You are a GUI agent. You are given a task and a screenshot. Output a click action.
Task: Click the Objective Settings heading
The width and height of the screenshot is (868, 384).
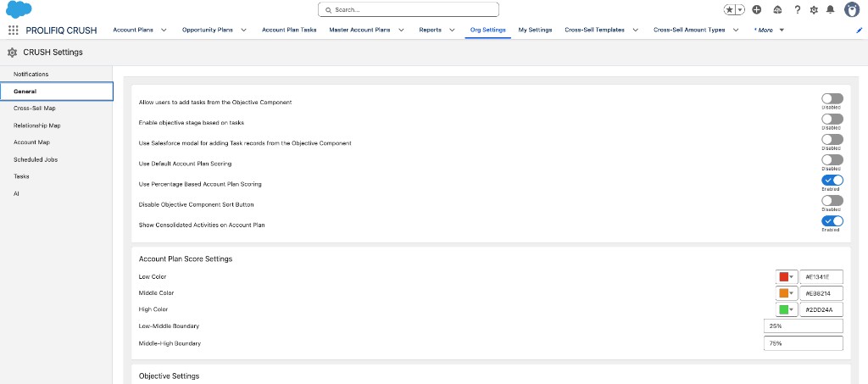[x=169, y=376]
